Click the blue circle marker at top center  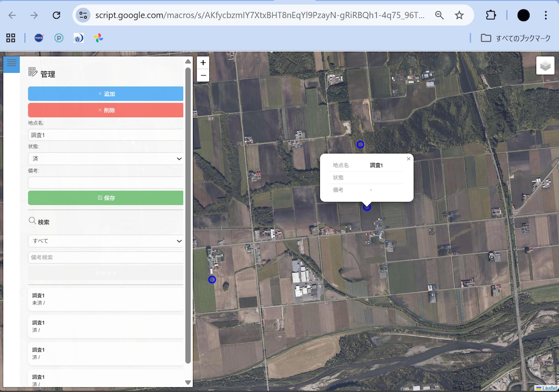coord(361,145)
